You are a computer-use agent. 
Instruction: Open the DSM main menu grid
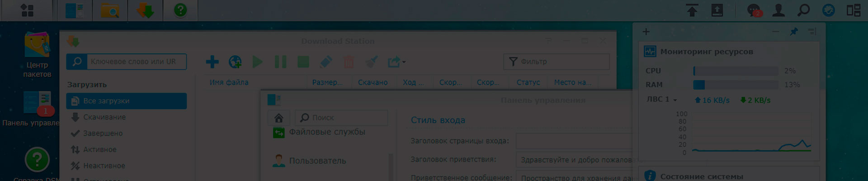tap(27, 10)
